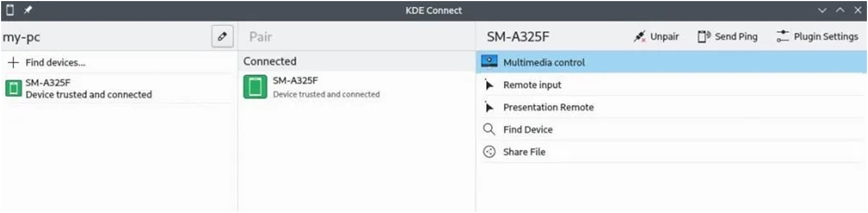Click the Send Ping button text

point(736,37)
